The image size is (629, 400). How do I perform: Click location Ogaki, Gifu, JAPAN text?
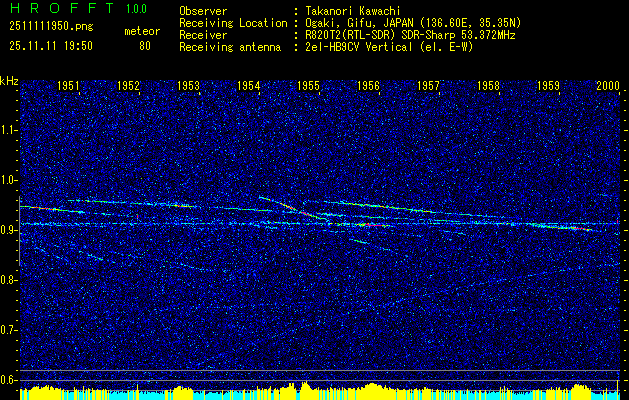413,23
